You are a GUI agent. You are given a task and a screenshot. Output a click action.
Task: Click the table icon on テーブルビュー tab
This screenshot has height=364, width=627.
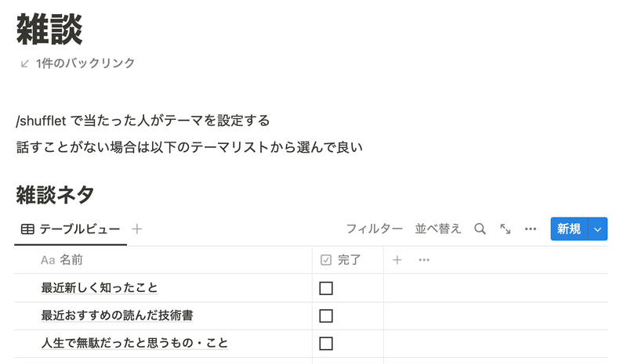pyautogui.click(x=27, y=229)
